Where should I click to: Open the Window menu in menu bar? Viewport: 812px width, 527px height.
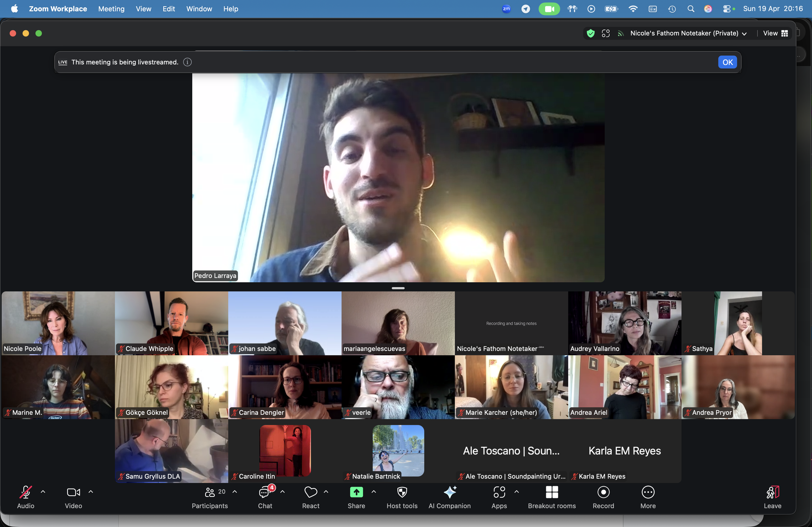[x=199, y=9]
